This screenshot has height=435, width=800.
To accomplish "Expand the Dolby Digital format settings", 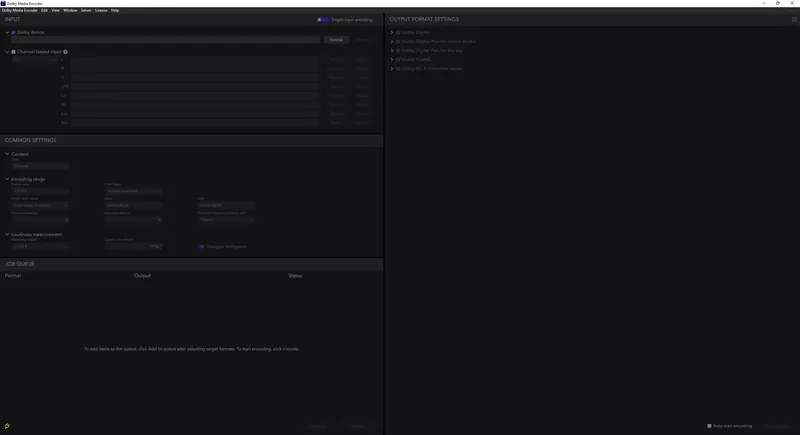I will tap(392, 32).
